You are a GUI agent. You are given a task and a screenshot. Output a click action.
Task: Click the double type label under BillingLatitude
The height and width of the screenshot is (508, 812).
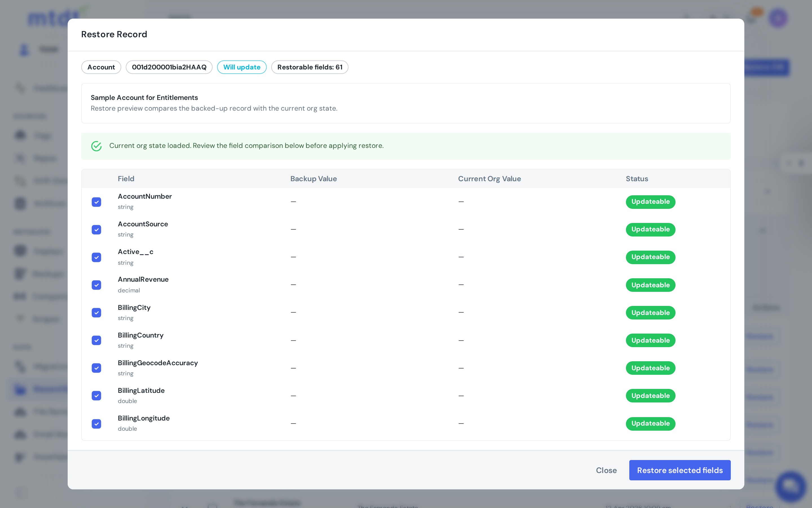click(x=127, y=401)
